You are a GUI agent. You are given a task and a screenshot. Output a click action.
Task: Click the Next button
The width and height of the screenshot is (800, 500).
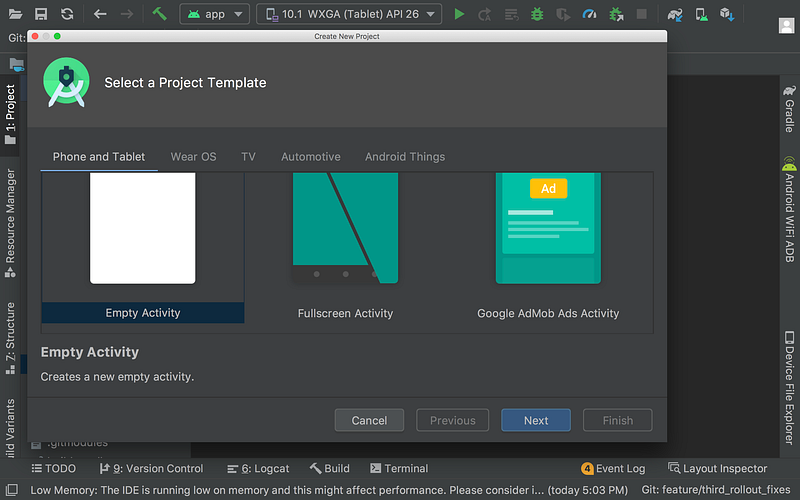pyautogui.click(x=536, y=420)
